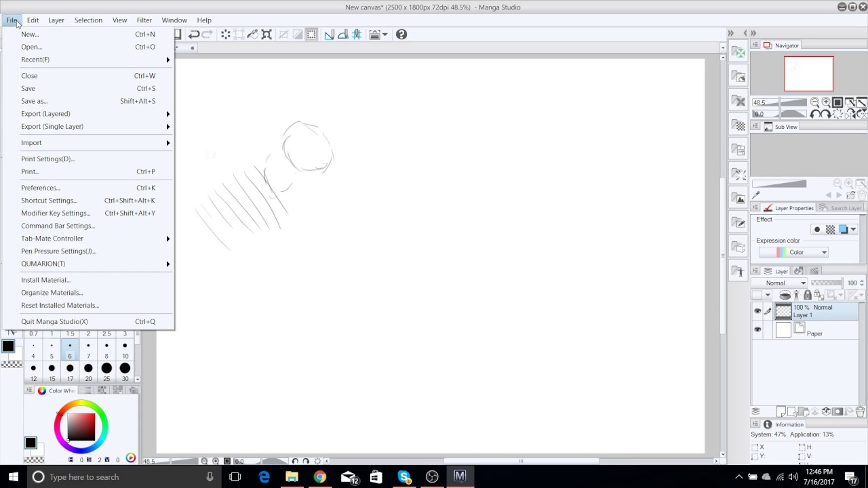Select the Sub View panel tab
868x488 pixels.
point(781,127)
